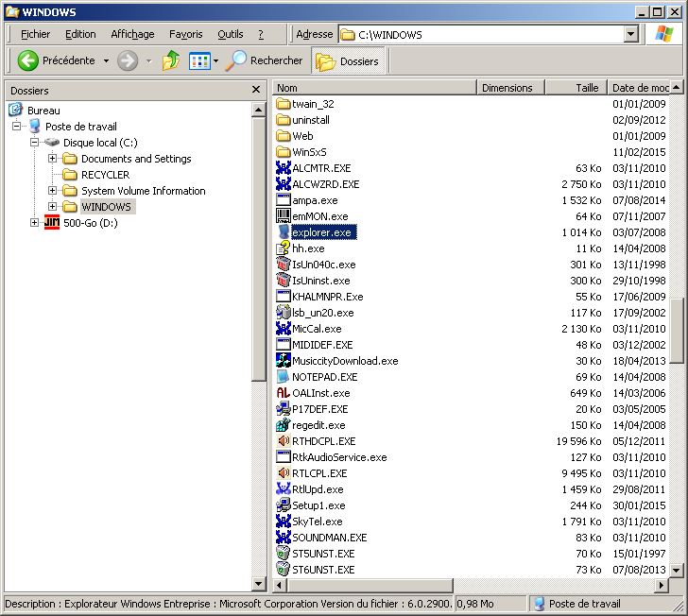Click the lsb_un20.exe file icon

(x=284, y=313)
